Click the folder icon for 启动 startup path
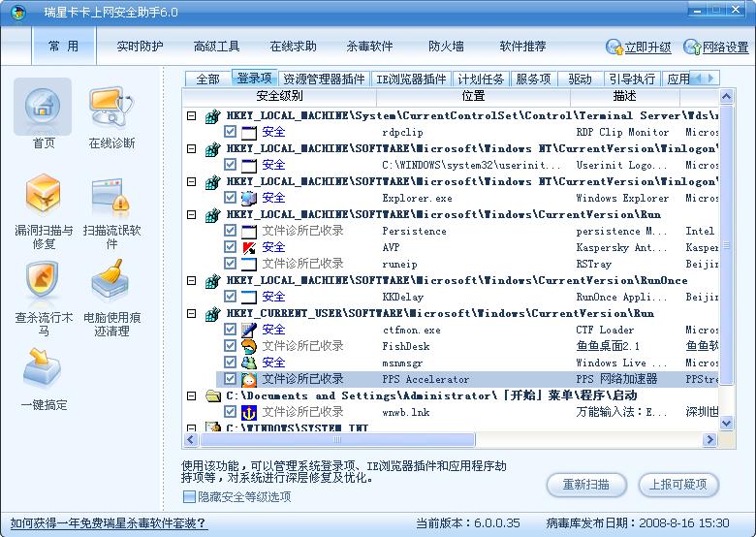This screenshot has height=537, width=756. [212, 395]
